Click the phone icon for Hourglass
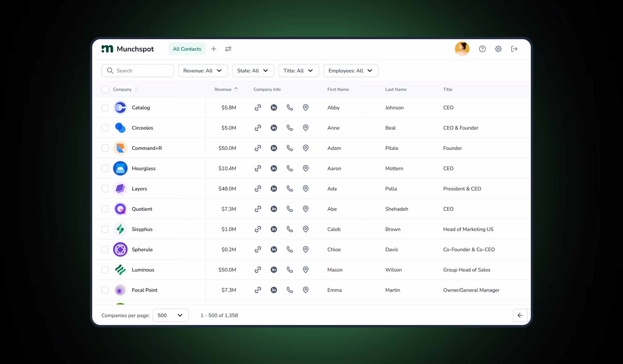 [x=290, y=168]
